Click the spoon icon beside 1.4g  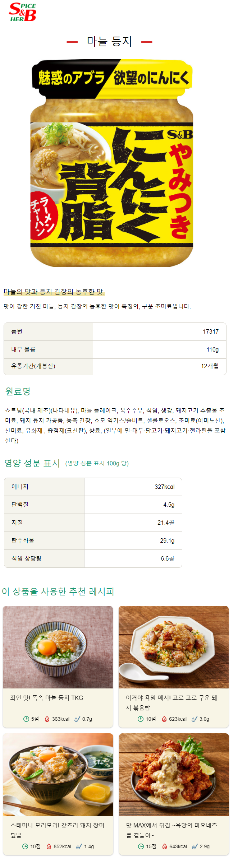79,846
